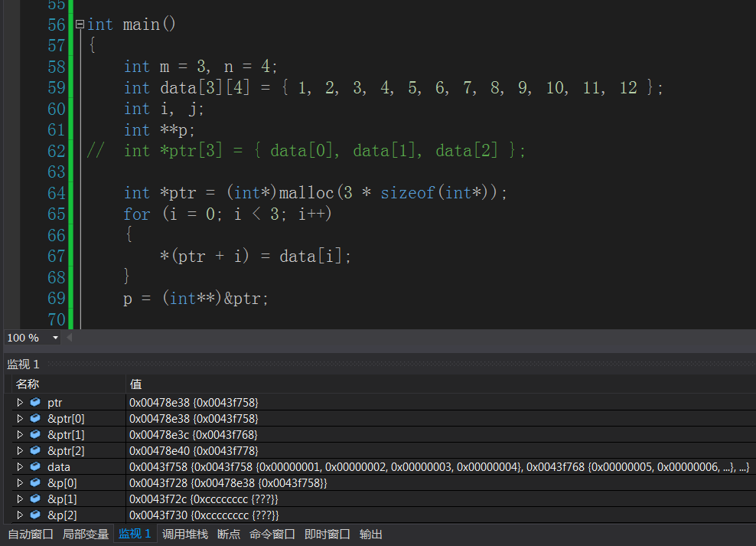The height and width of the screenshot is (546, 756).
Task: Select value 0x0043f728 of &p[0]
Action: (228, 482)
